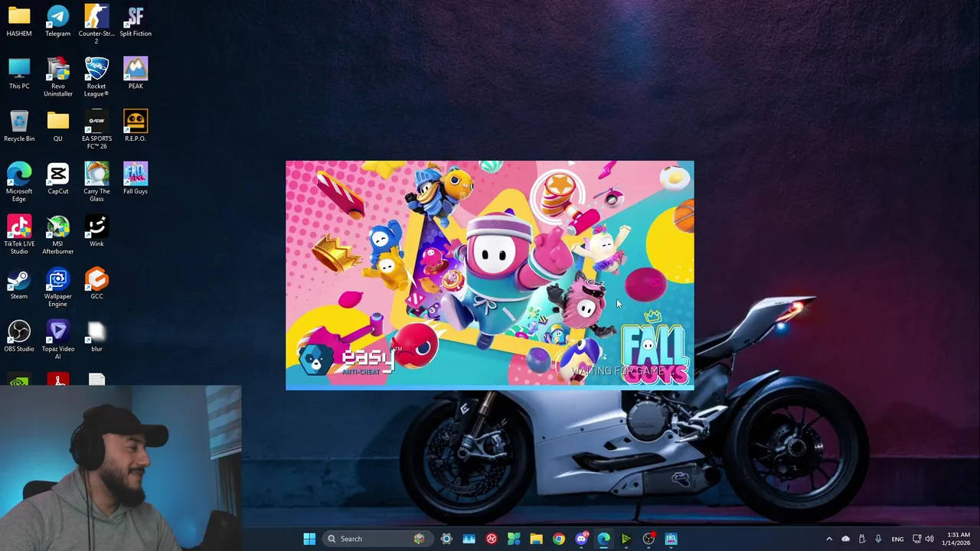Select the EA SPORTS FC 26 shortcut
The image size is (980, 551).
coord(96,129)
